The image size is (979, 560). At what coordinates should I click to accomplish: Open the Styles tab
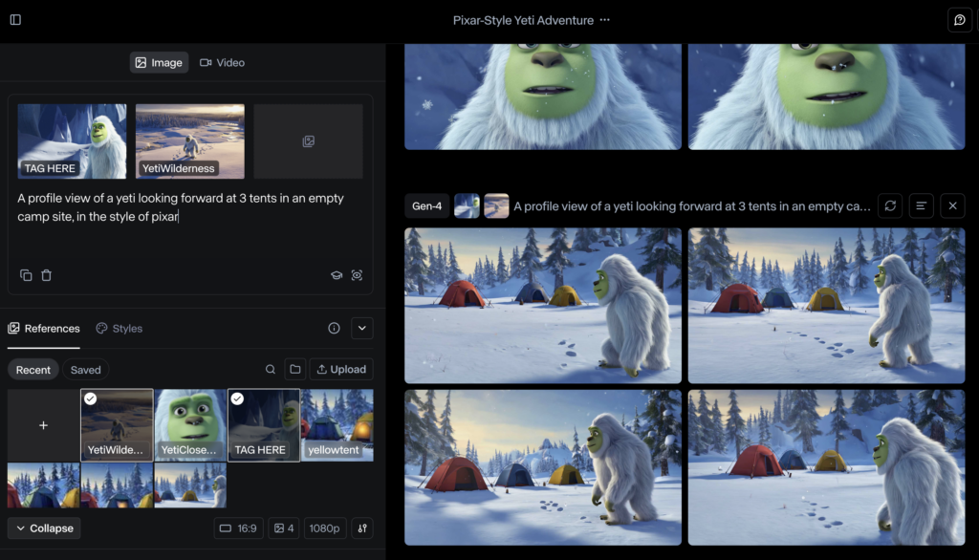[x=120, y=329]
